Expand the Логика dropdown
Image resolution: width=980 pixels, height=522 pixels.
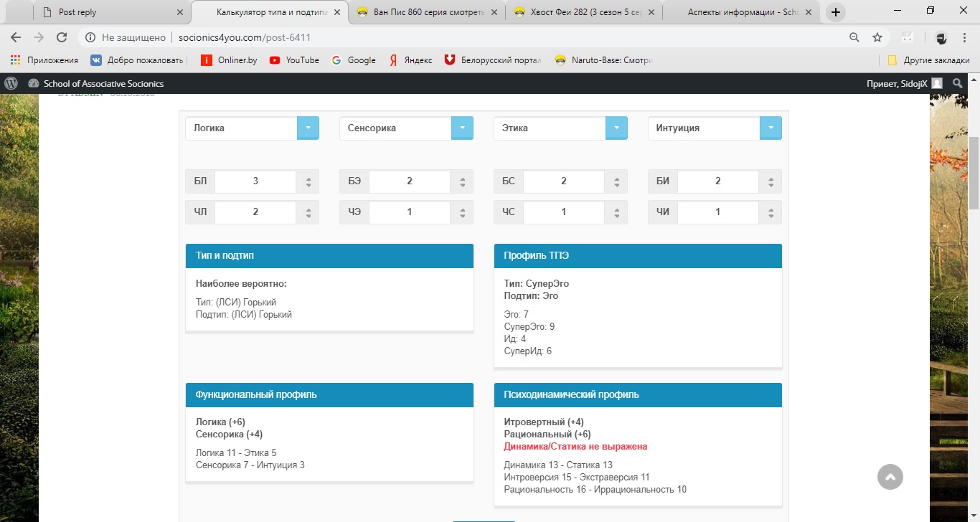coord(308,128)
